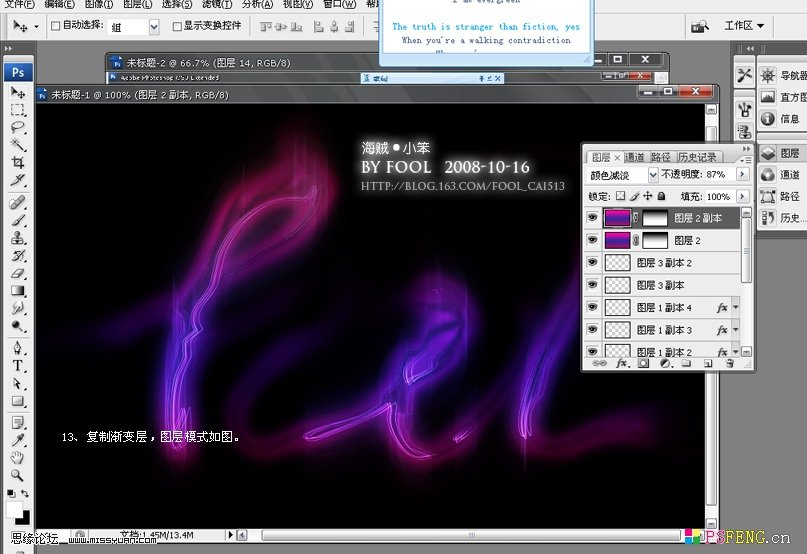The height and width of the screenshot is (554, 807).
Task: Hide the 图层 2 副本 layer
Action: click(592, 218)
